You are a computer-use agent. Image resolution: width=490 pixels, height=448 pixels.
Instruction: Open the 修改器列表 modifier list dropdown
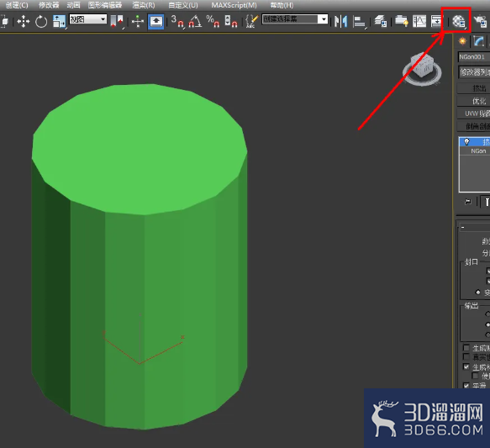coord(474,72)
